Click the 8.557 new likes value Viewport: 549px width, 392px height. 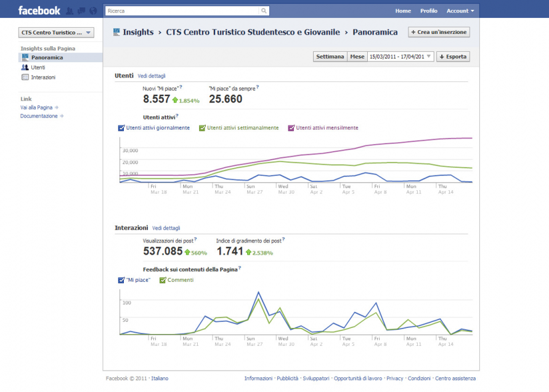pyautogui.click(x=157, y=99)
